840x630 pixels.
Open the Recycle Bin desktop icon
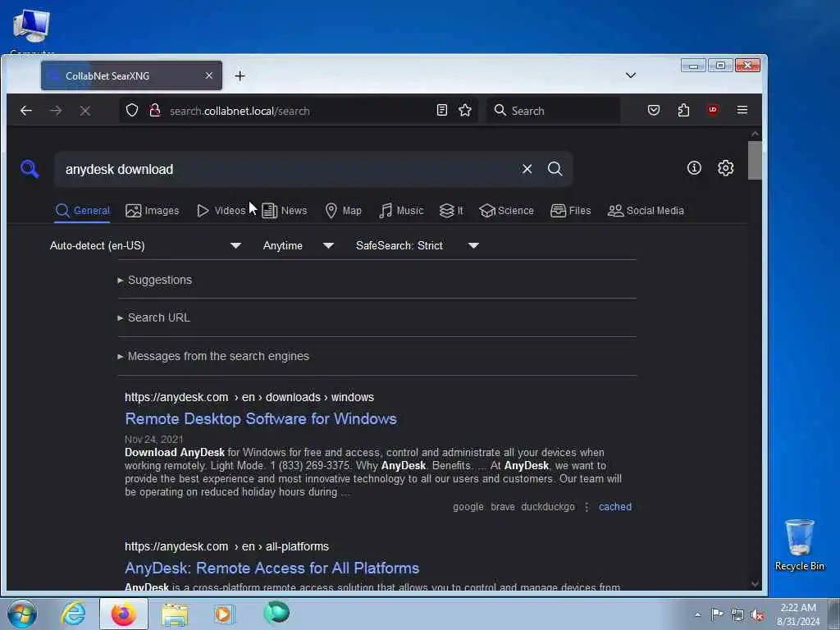pos(799,546)
